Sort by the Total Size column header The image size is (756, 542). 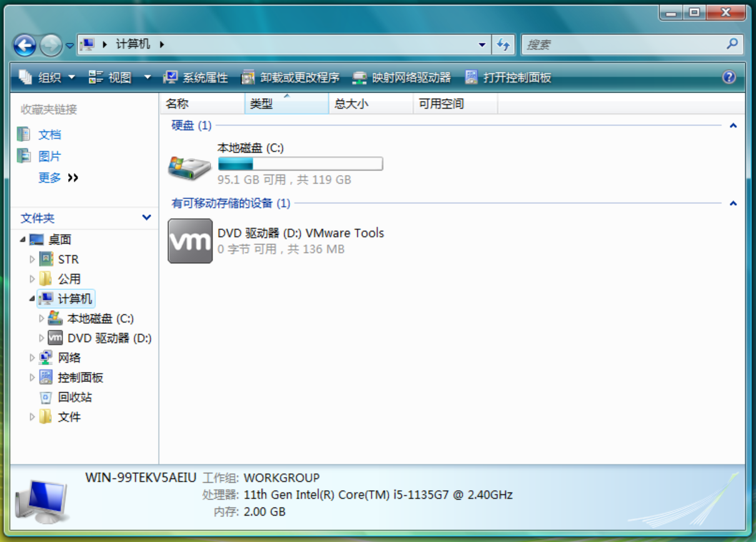pyautogui.click(x=351, y=104)
